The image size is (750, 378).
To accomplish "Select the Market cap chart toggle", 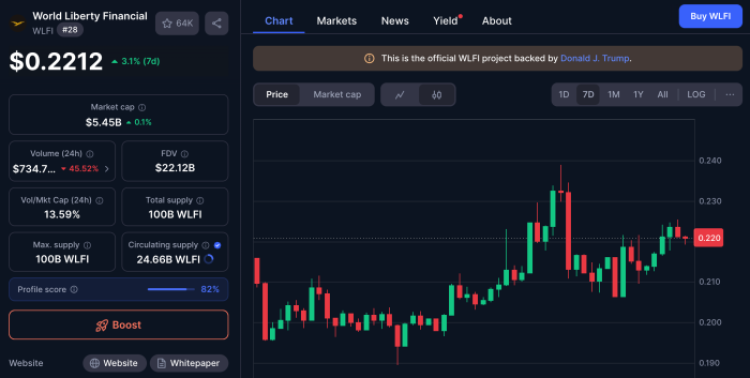I will [337, 95].
